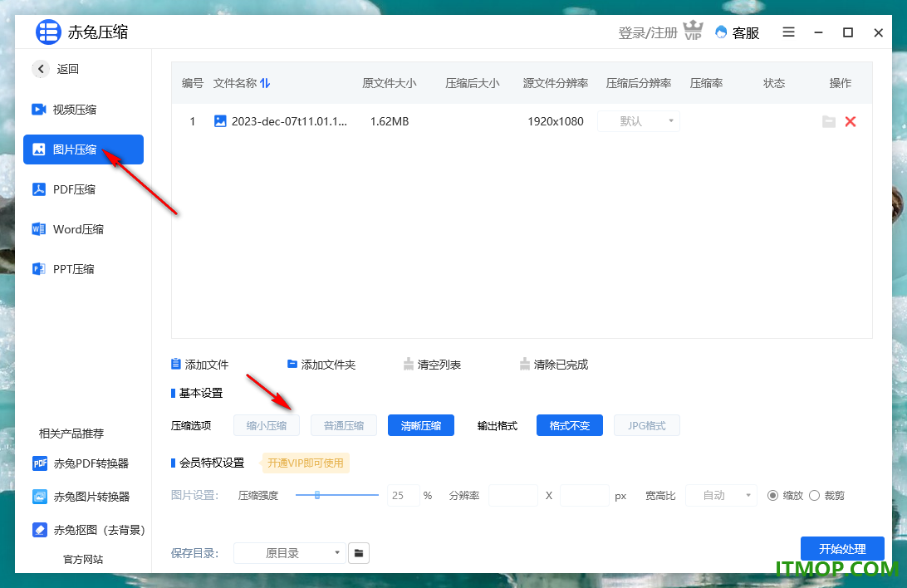
Task: Select the 缩放 radio button
Action: pyautogui.click(x=772, y=496)
